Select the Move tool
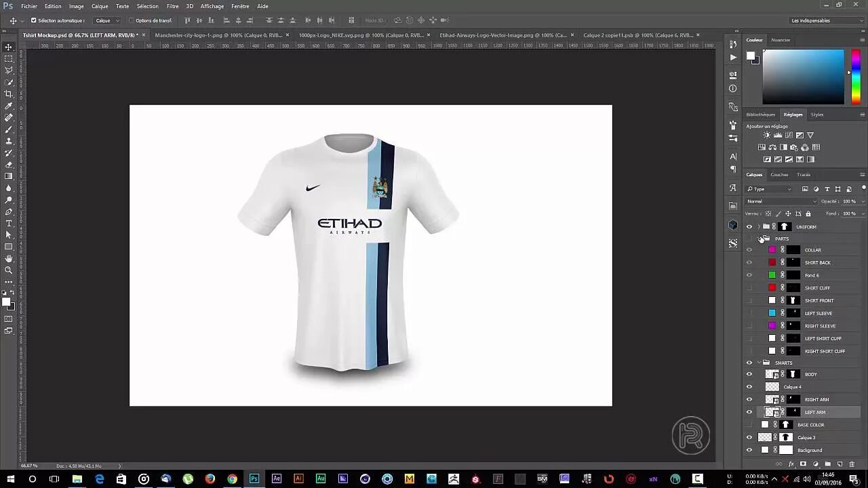The image size is (868, 488). click(9, 47)
